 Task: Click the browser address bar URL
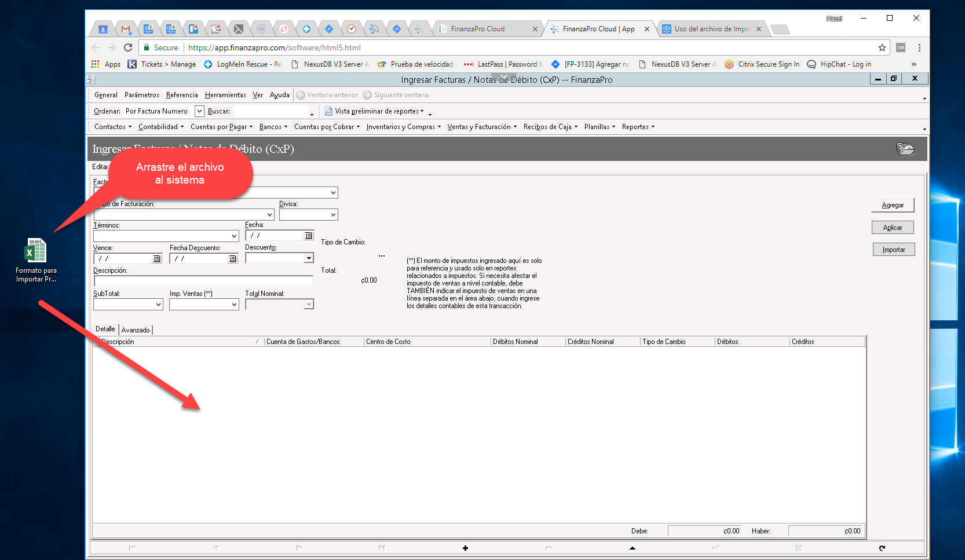tap(275, 47)
